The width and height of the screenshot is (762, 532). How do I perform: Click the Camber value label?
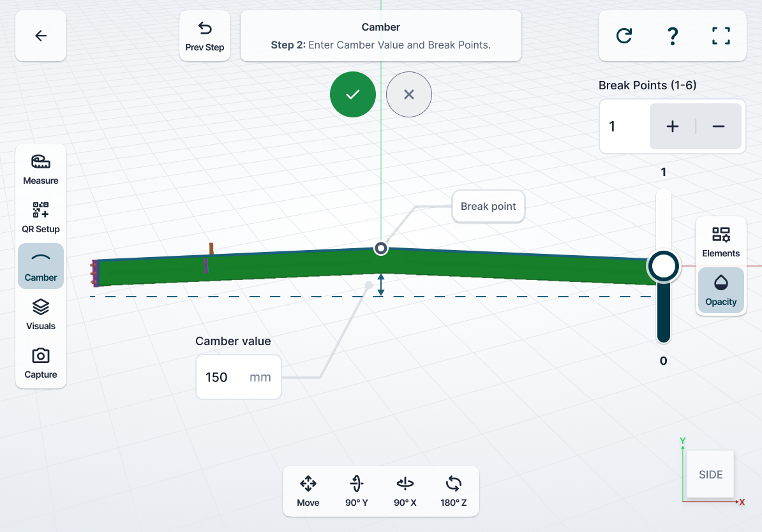click(x=234, y=341)
